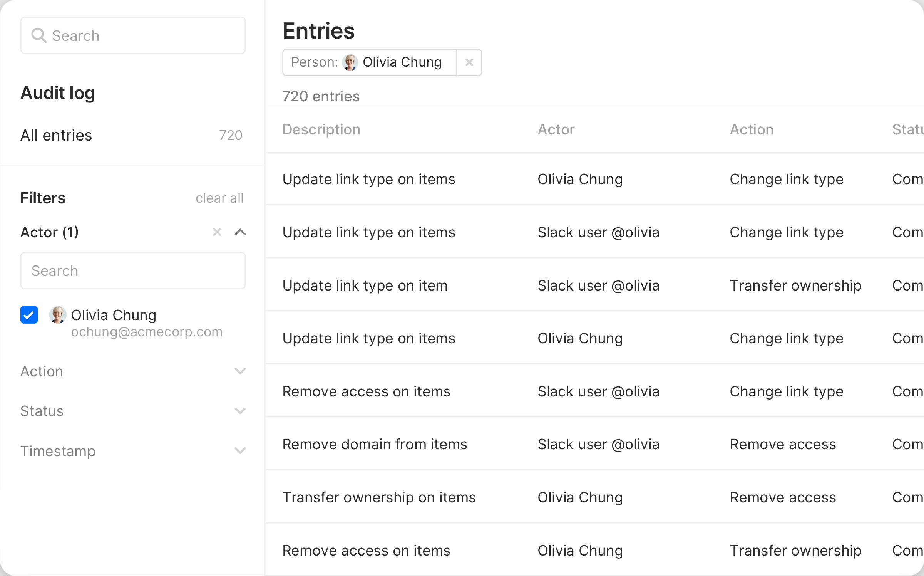Sort by the Description column header
924x576 pixels.
tap(321, 129)
